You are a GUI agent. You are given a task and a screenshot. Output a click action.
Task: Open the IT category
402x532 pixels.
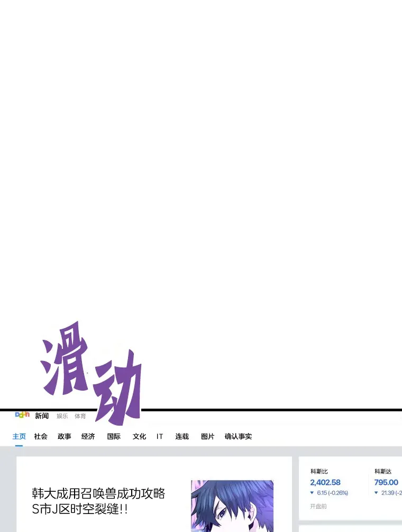tap(160, 436)
